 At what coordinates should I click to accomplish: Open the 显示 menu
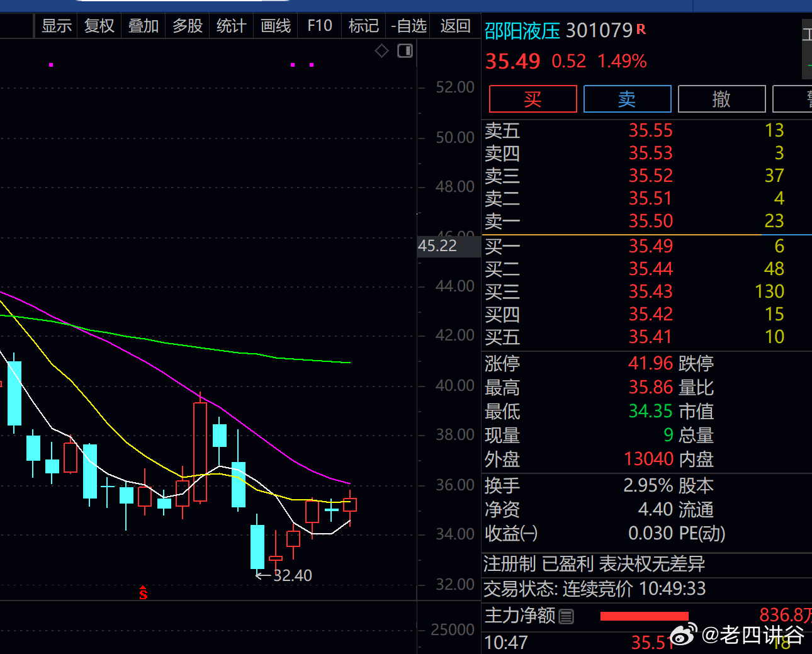56,26
